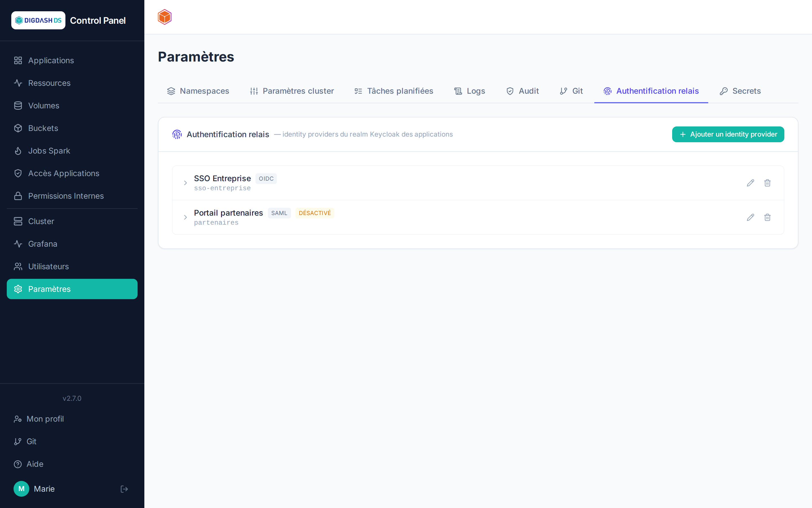Viewport: 812px width, 508px height.
Task: Click the Paramètres gear icon
Action: pos(18,289)
